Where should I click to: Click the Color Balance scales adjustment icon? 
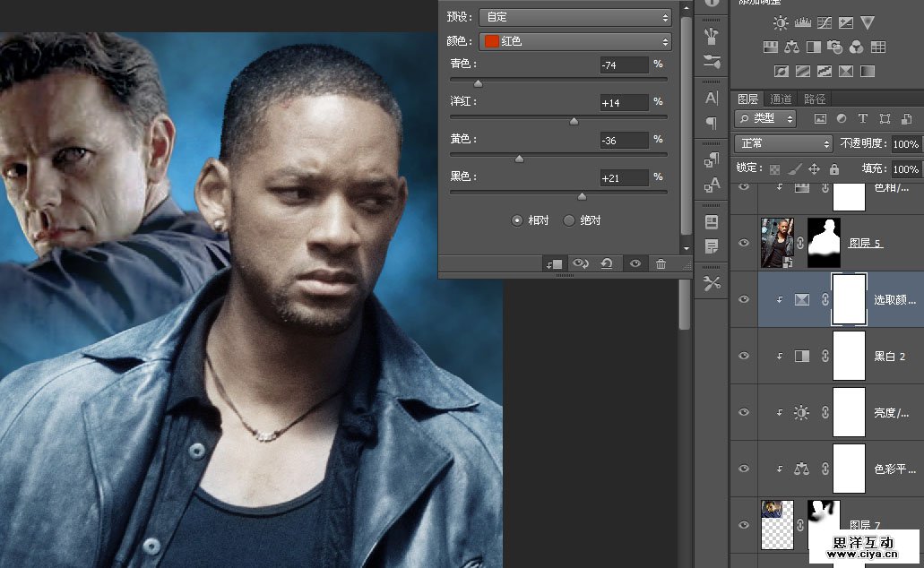click(792, 47)
